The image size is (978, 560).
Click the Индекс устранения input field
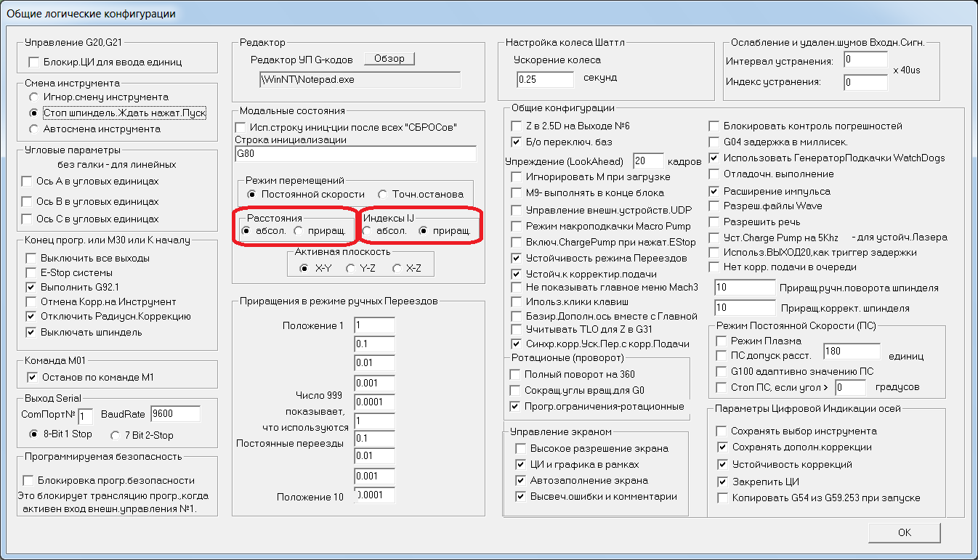[866, 82]
